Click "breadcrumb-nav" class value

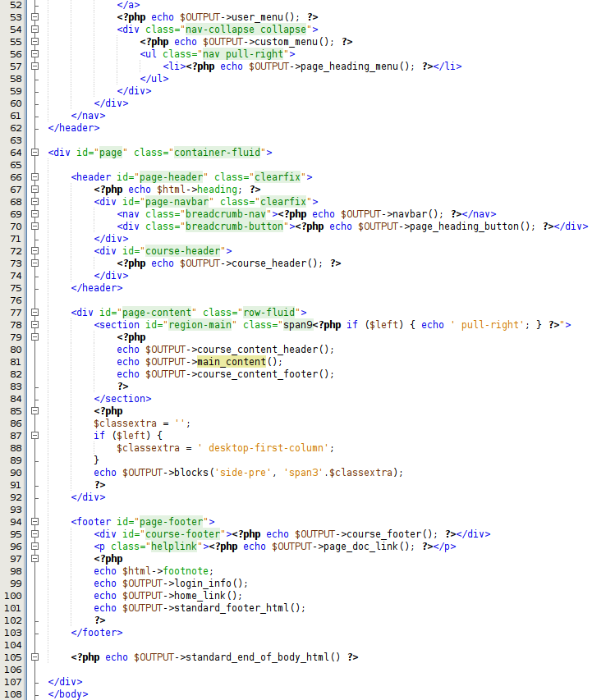(x=226, y=214)
